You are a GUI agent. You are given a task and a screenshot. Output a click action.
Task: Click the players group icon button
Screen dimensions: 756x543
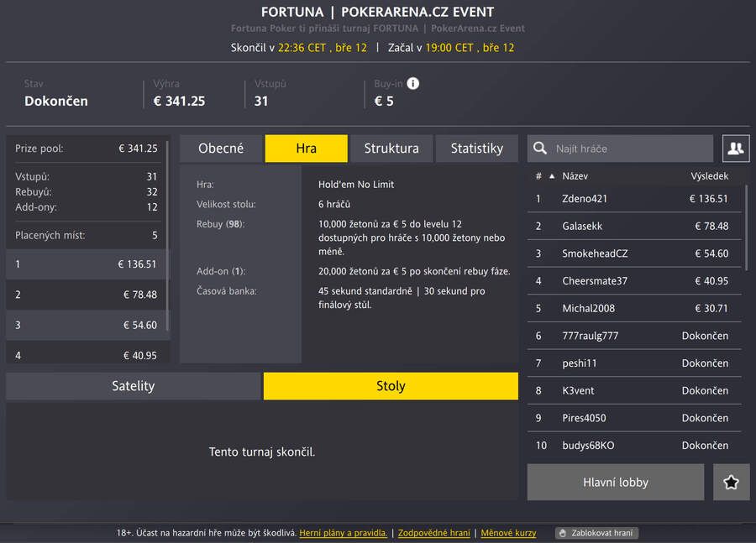tap(736, 149)
